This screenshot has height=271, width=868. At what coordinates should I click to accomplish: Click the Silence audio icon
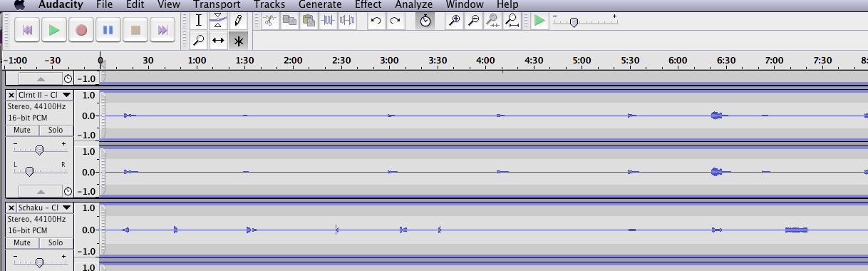pos(347,21)
